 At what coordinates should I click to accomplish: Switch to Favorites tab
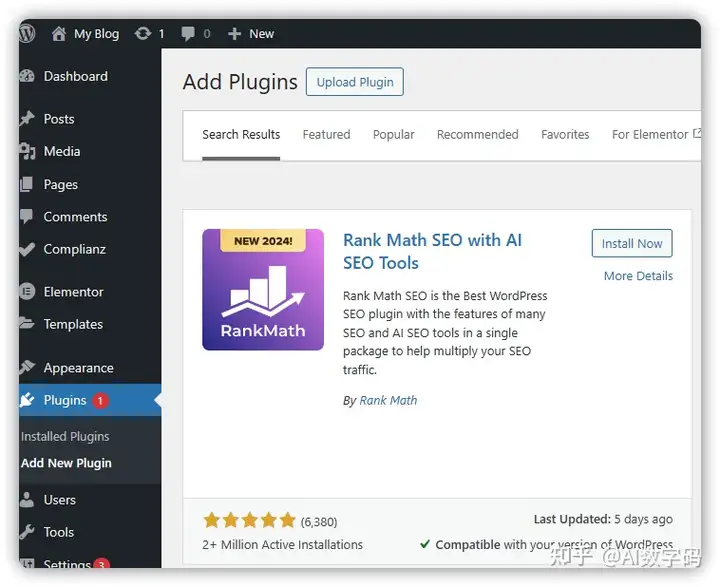point(565,135)
